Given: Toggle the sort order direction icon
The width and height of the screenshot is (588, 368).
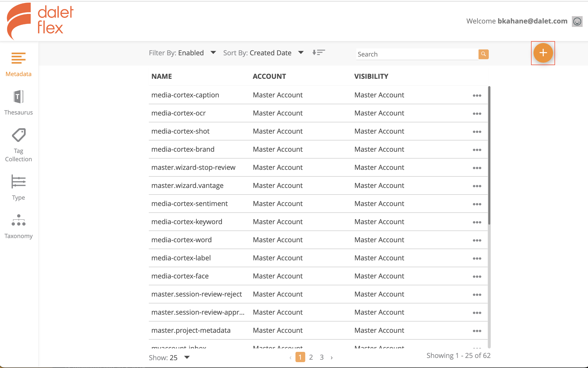Looking at the screenshot, I should coord(318,52).
